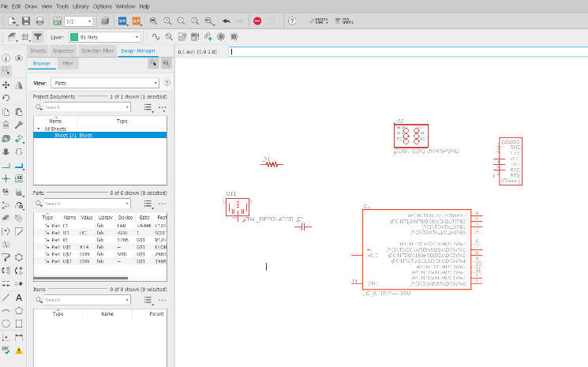Open the File menu
This screenshot has width=588, height=367.
click(x=5, y=6)
